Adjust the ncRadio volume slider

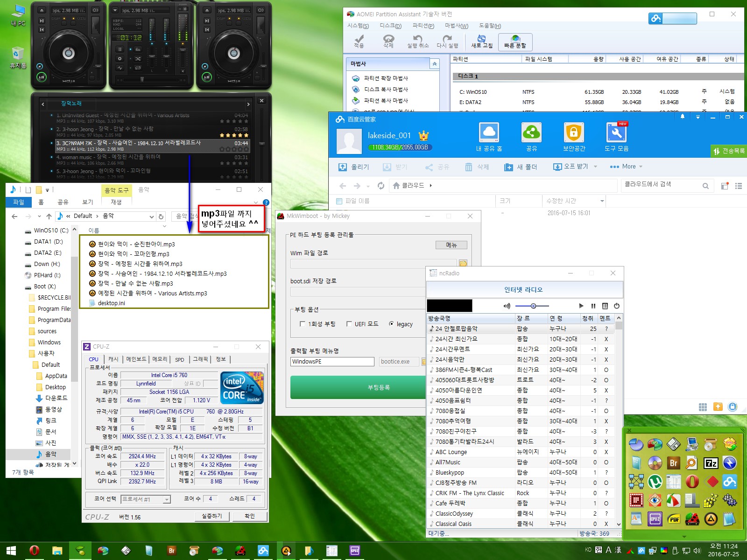coord(532,306)
